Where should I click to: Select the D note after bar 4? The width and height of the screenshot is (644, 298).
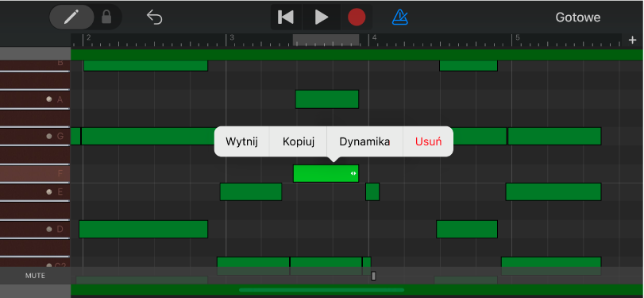[467, 229]
